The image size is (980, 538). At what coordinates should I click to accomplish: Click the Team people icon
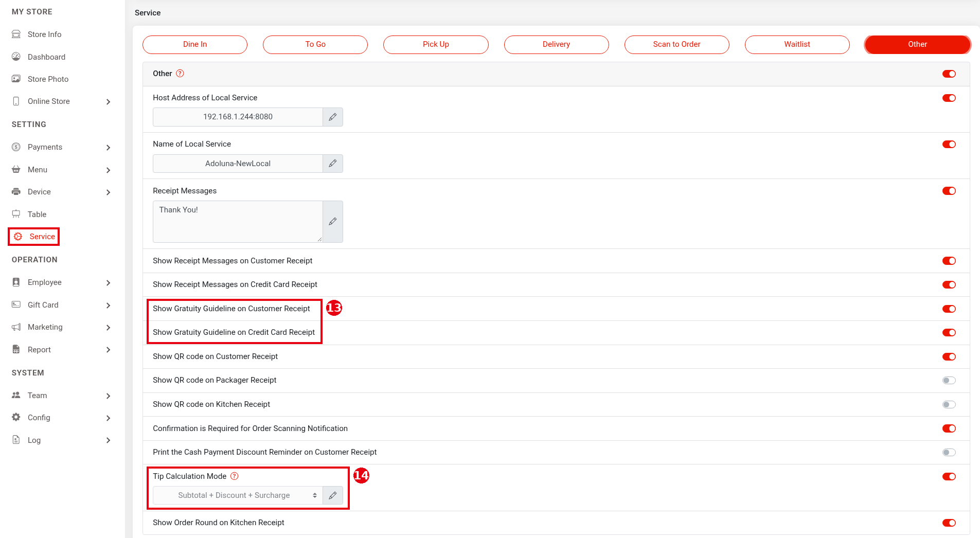16,395
